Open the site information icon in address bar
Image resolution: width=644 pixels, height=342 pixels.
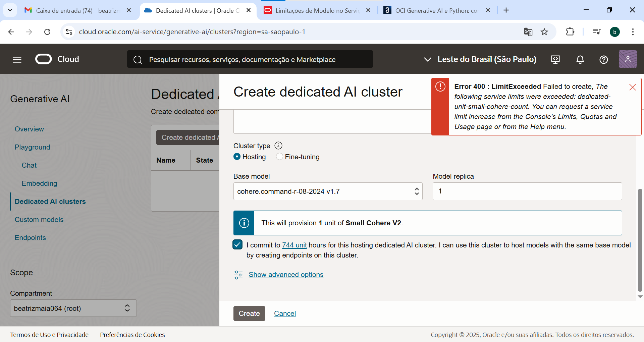click(69, 32)
